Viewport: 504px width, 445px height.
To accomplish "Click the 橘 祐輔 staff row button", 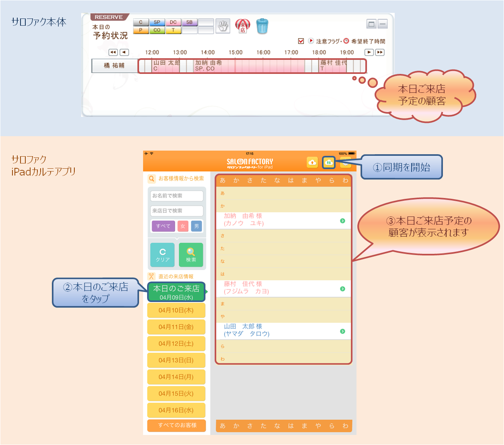I will 115,66.
